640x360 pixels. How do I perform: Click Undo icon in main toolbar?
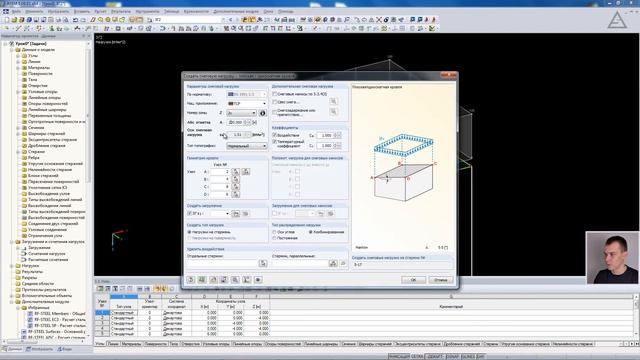coord(75,20)
